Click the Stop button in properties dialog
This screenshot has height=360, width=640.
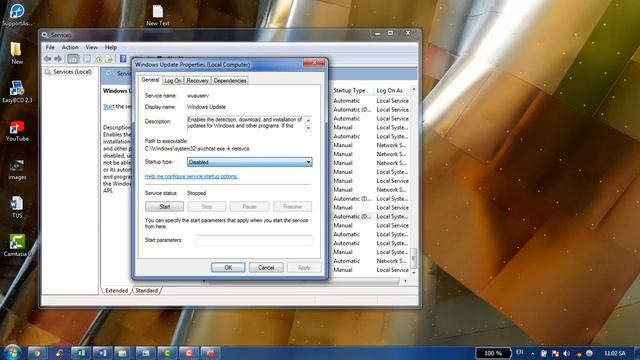[207, 207]
